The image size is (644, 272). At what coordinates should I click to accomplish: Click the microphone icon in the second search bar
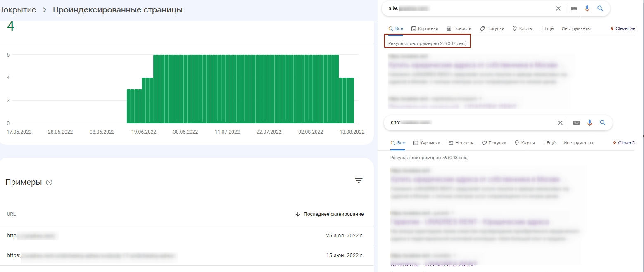[x=589, y=123]
